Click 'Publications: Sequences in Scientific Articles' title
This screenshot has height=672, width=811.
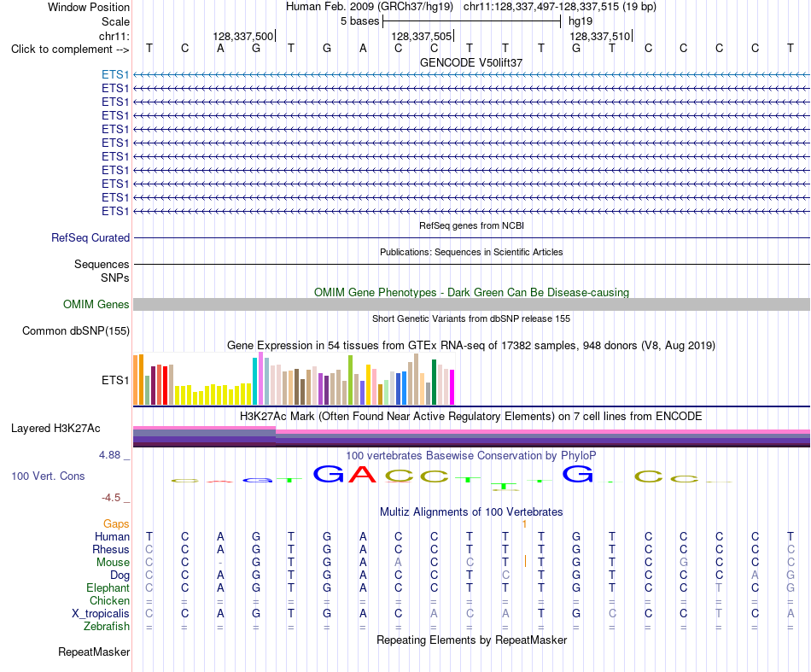click(x=471, y=252)
